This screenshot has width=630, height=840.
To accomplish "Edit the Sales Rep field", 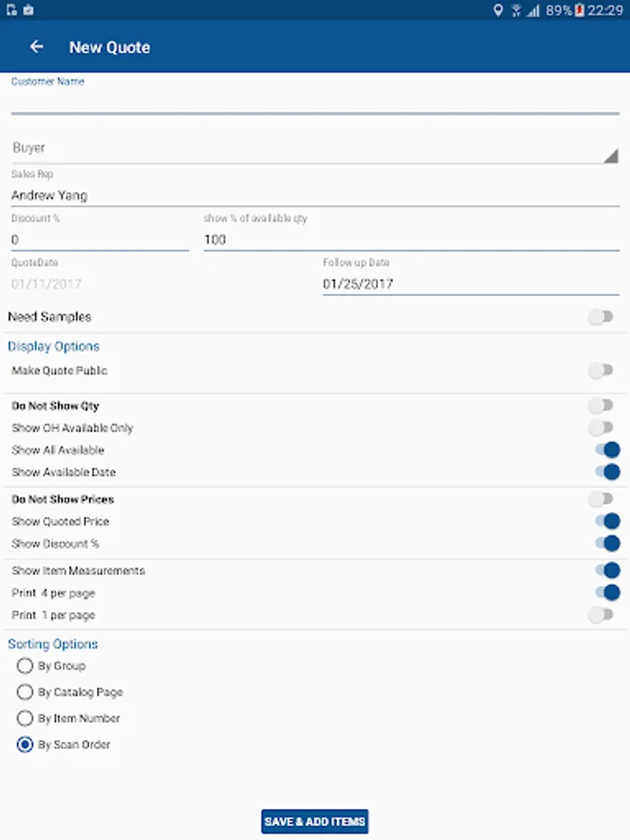I will (315, 196).
